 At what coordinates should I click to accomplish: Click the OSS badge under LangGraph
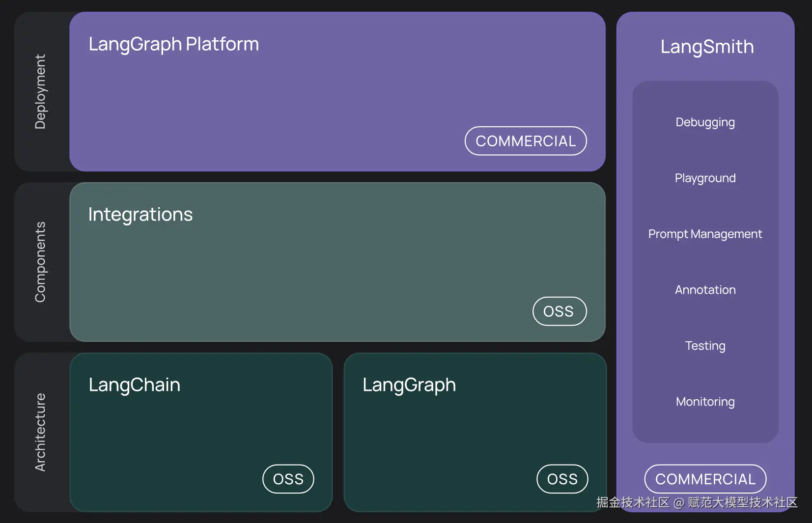coord(562,479)
